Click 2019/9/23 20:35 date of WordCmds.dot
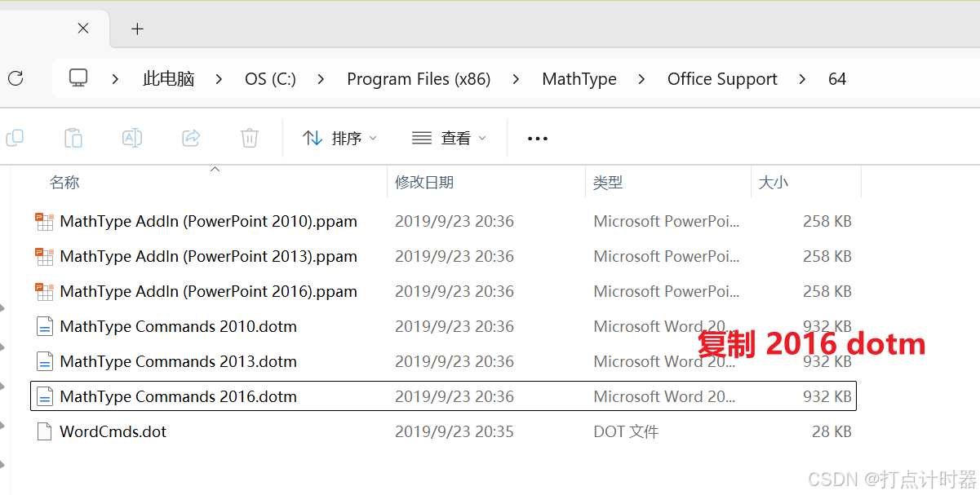 pyautogui.click(x=455, y=431)
